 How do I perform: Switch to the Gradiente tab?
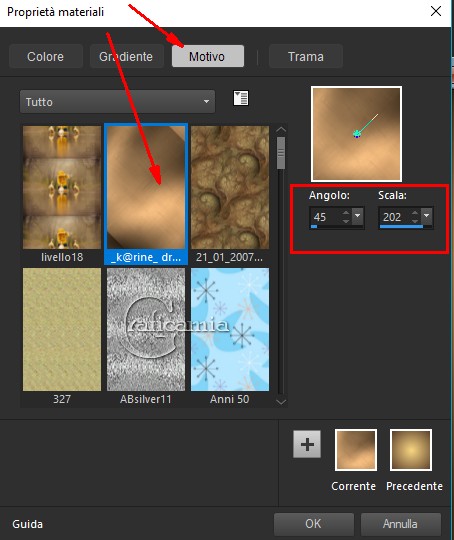[x=126, y=56]
